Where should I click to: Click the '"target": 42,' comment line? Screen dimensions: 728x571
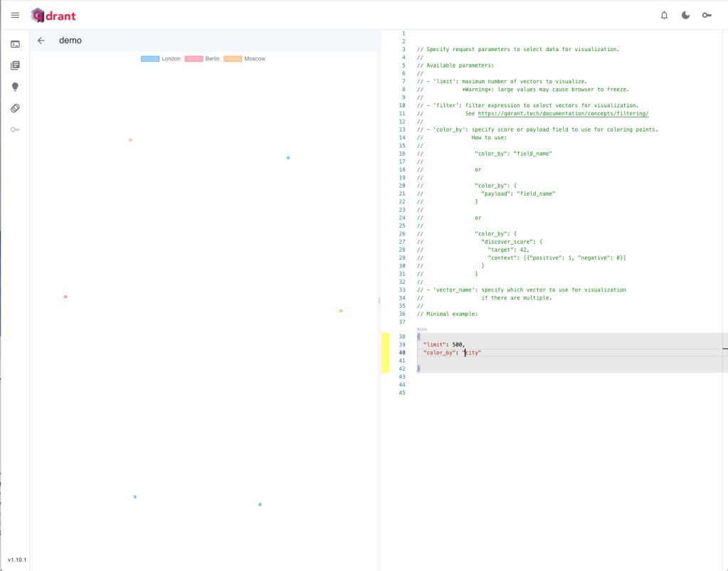pos(508,250)
